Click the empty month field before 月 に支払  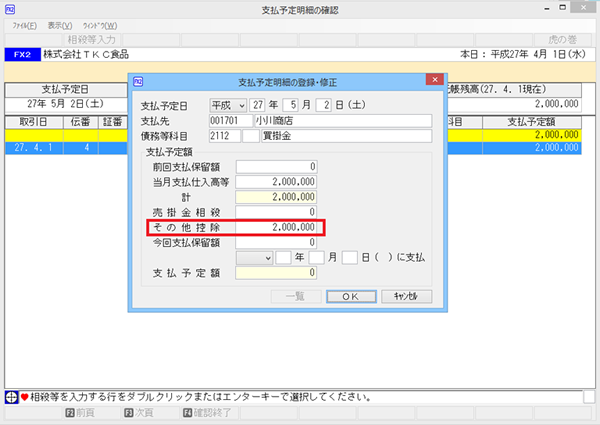(x=317, y=258)
